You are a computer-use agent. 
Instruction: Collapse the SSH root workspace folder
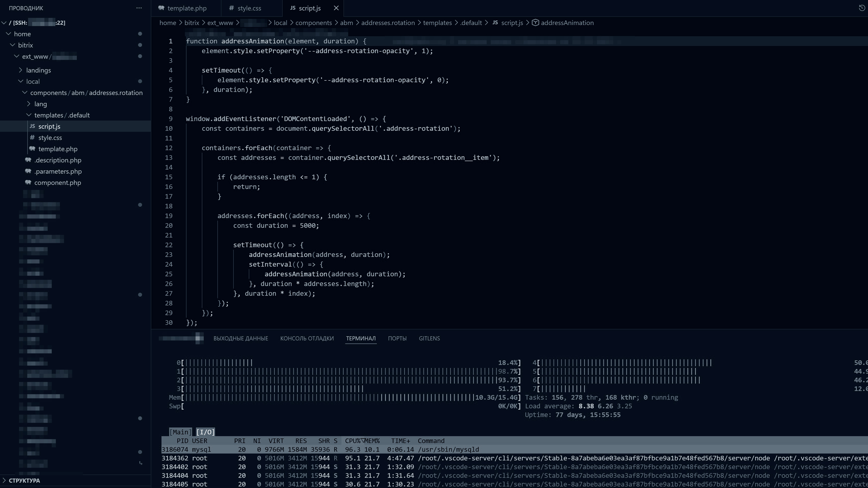coord(4,22)
